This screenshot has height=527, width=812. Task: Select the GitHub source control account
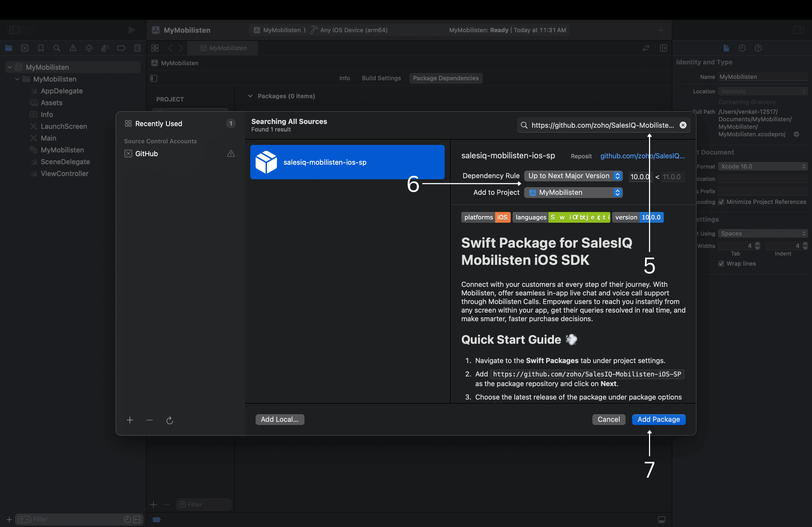[180, 154]
